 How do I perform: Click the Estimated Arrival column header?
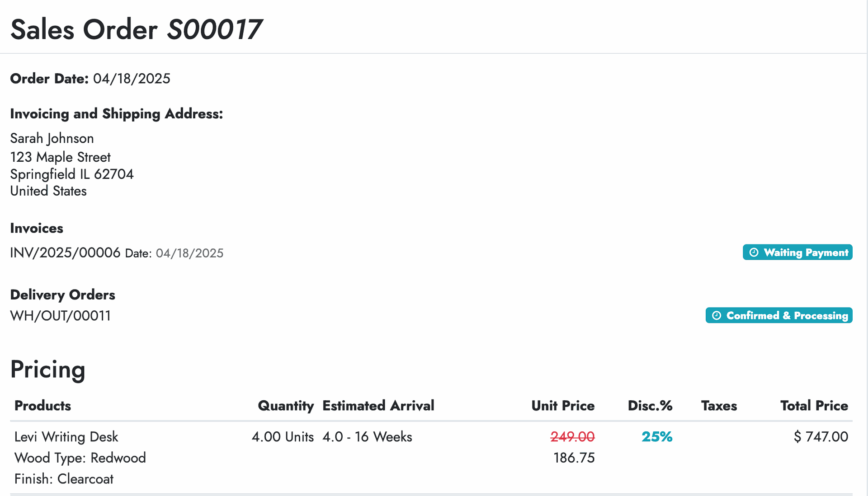[378, 406]
